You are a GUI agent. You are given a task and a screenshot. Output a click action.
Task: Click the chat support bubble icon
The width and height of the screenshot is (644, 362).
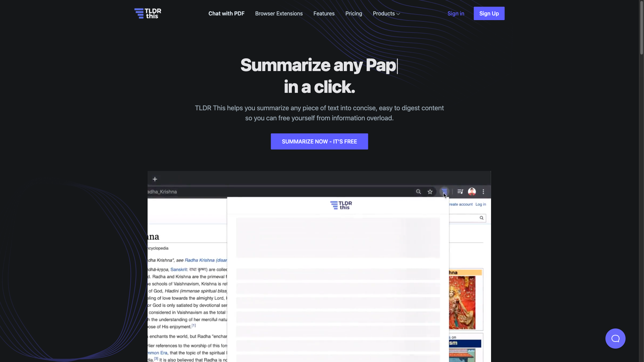[615, 339]
